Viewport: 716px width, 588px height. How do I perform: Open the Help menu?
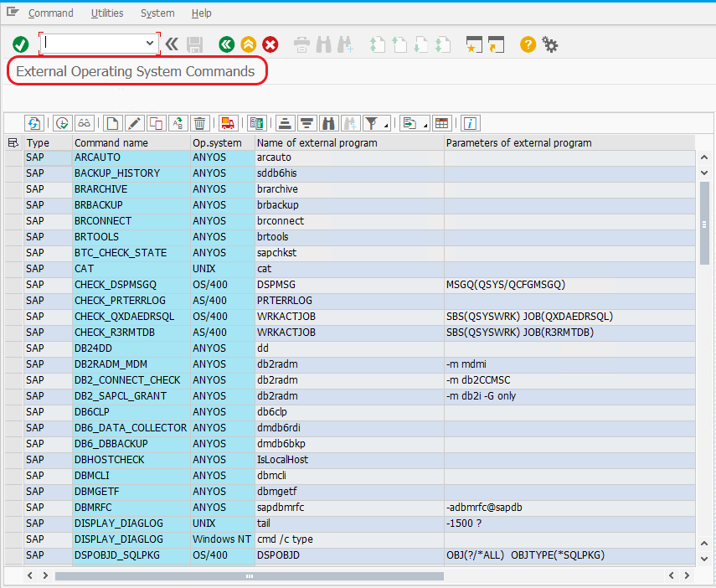[201, 13]
